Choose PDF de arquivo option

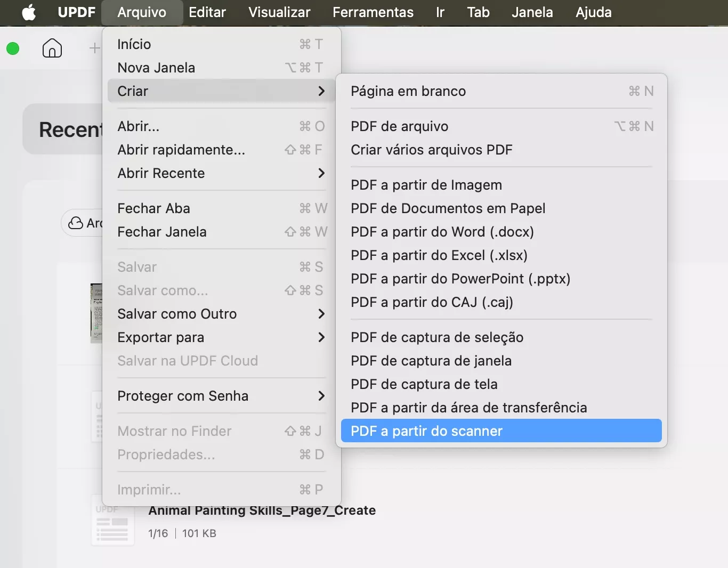(x=501, y=126)
